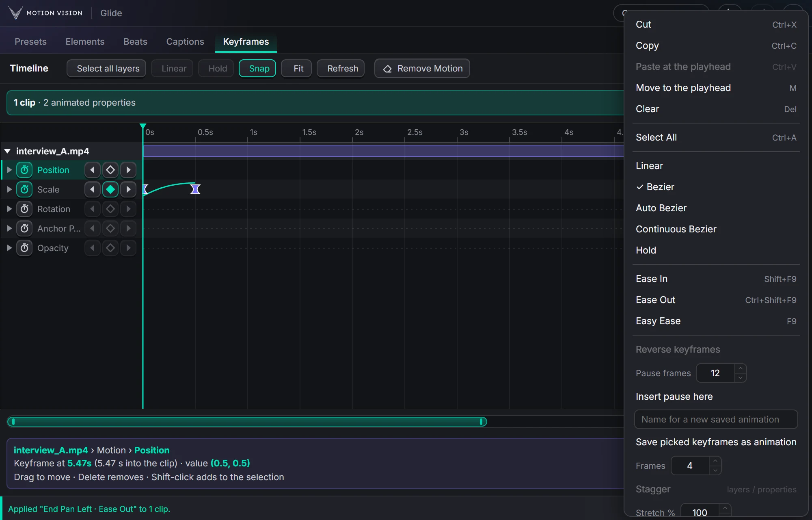Viewport: 812px width, 520px height.
Task: Click Insert pause here
Action: click(x=716, y=396)
